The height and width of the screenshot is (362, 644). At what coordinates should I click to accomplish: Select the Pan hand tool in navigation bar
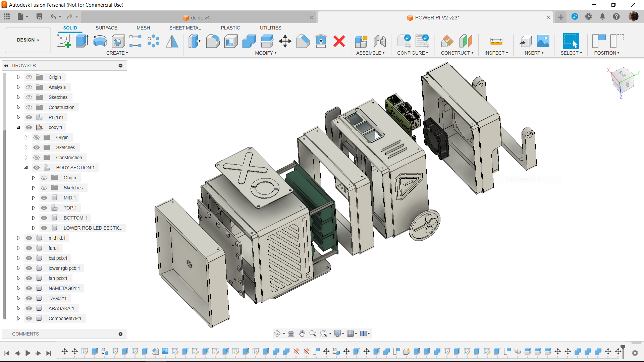click(302, 333)
